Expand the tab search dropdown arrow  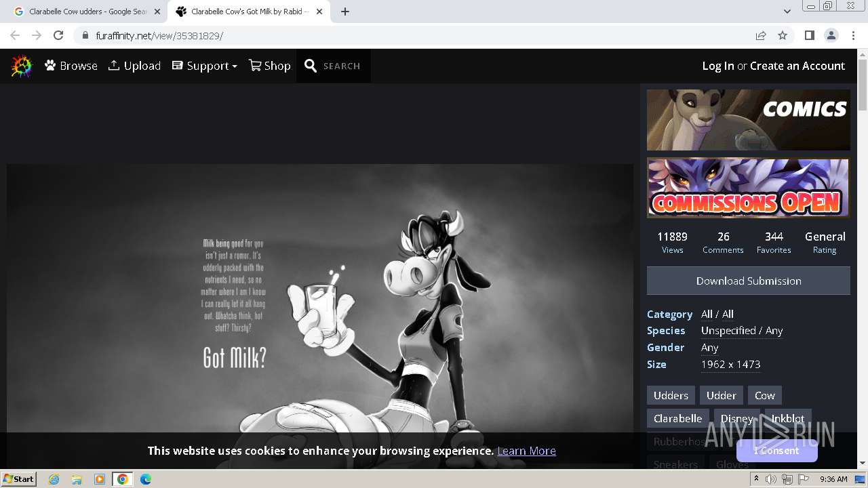click(x=787, y=12)
